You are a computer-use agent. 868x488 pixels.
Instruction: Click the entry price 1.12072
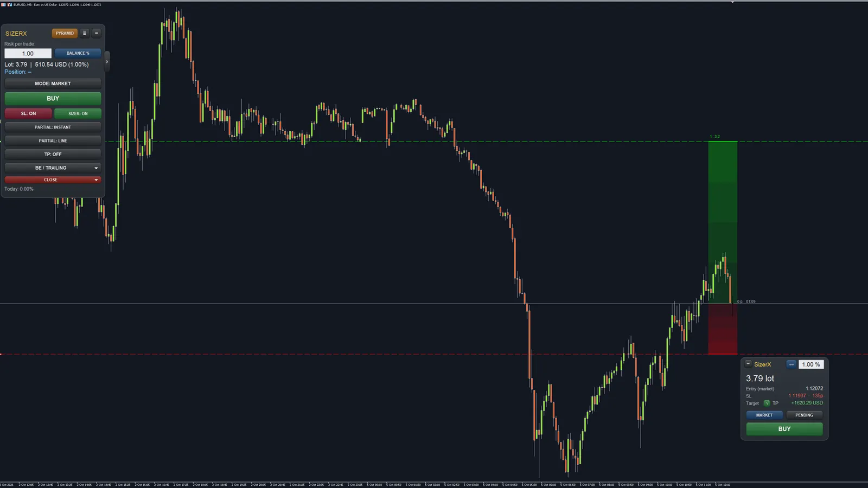pos(814,388)
